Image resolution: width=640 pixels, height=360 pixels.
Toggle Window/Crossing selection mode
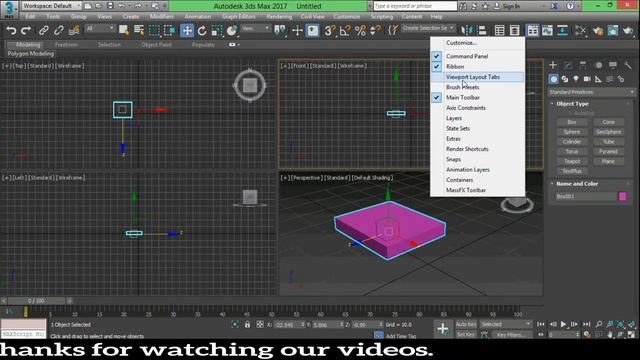click(169, 30)
